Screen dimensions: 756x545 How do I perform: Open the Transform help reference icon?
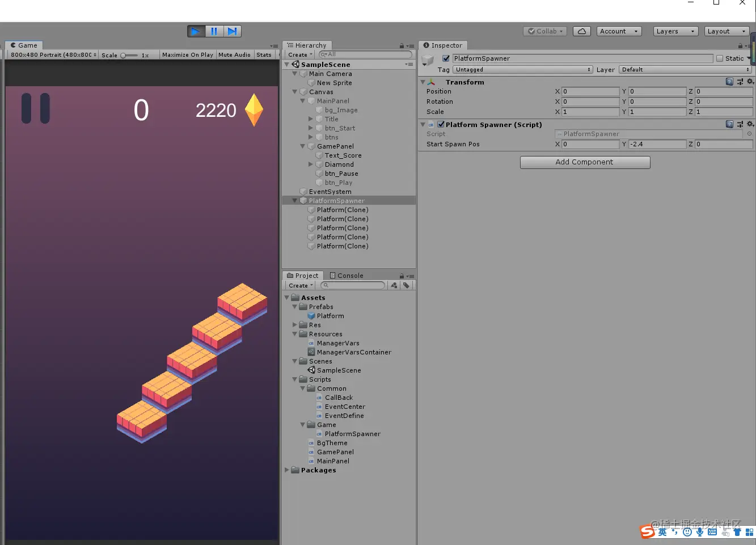(x=729, y=82)
